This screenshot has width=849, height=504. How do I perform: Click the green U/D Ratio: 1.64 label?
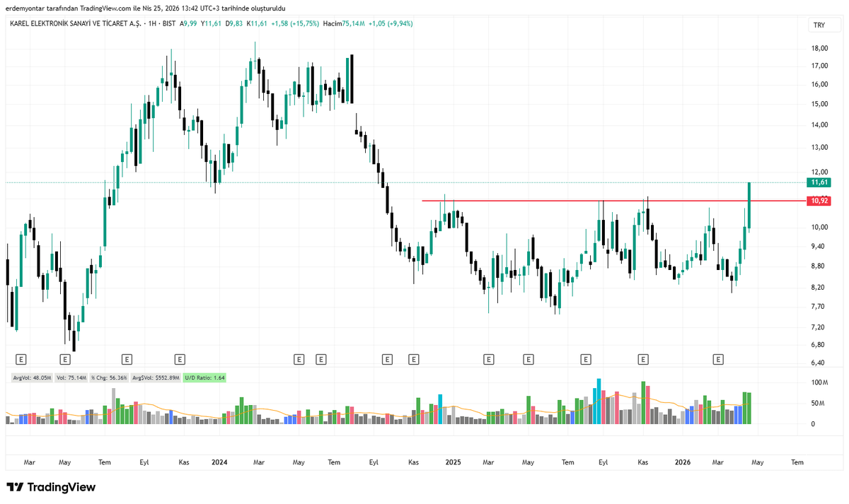click(204, 377)
